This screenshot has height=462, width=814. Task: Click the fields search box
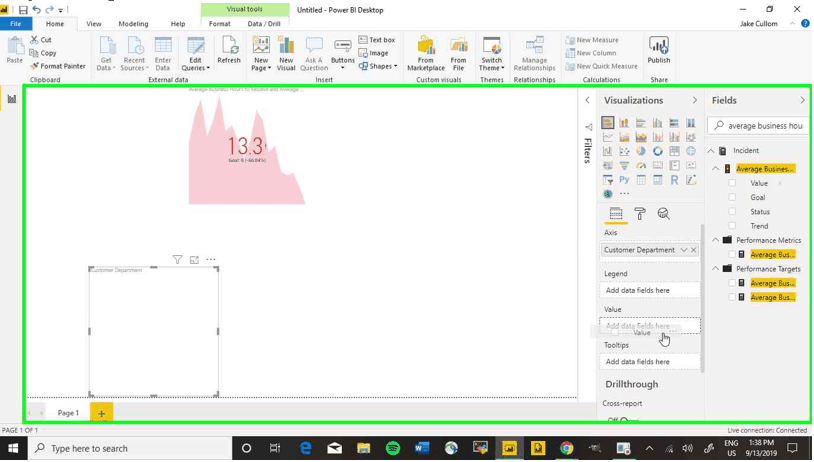tap(758, 126)
